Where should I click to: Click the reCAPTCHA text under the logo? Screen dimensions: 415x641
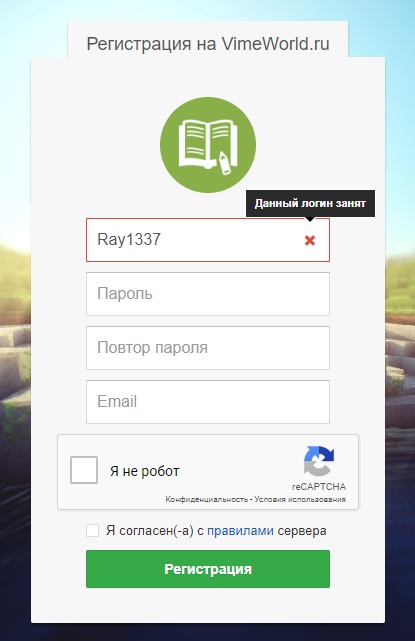pyautogui.click(x=319, y=486)
